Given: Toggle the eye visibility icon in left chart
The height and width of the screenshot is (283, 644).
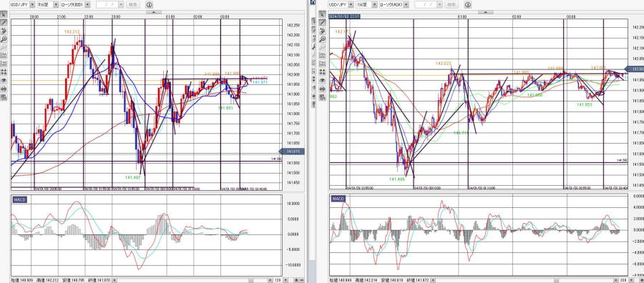Looking at the screenshot, I should point(4,80).
